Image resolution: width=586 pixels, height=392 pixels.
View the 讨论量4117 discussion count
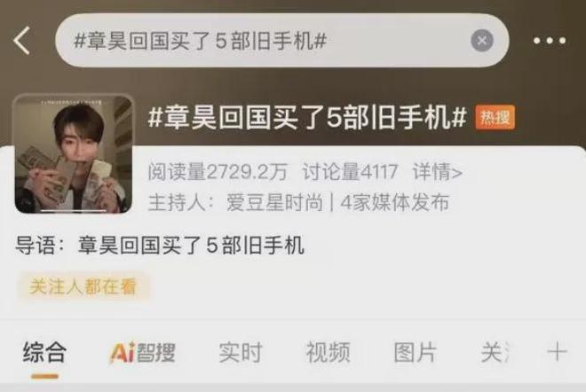coord(350,172)
